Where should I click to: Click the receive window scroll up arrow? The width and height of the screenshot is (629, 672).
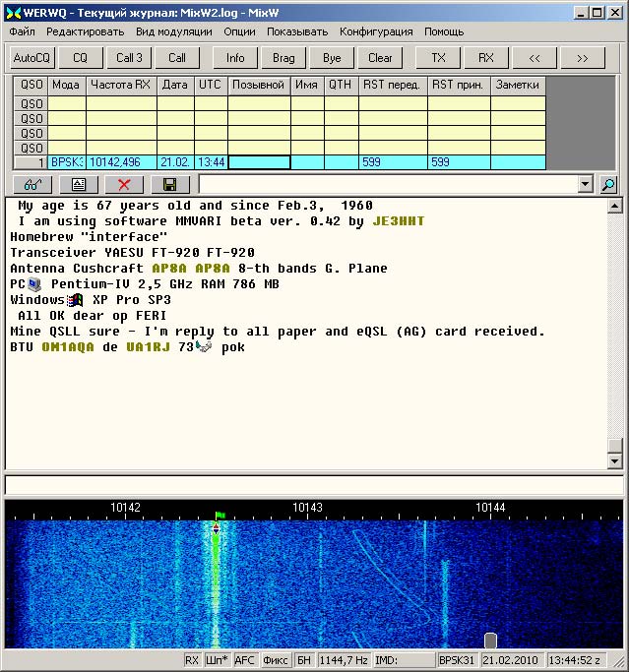click(x=615, y=207)
